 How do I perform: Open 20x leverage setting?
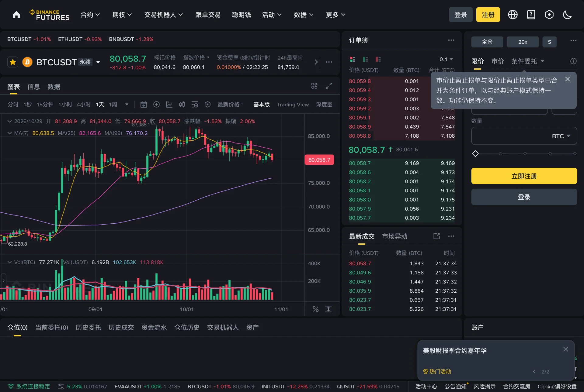[523, 42]
